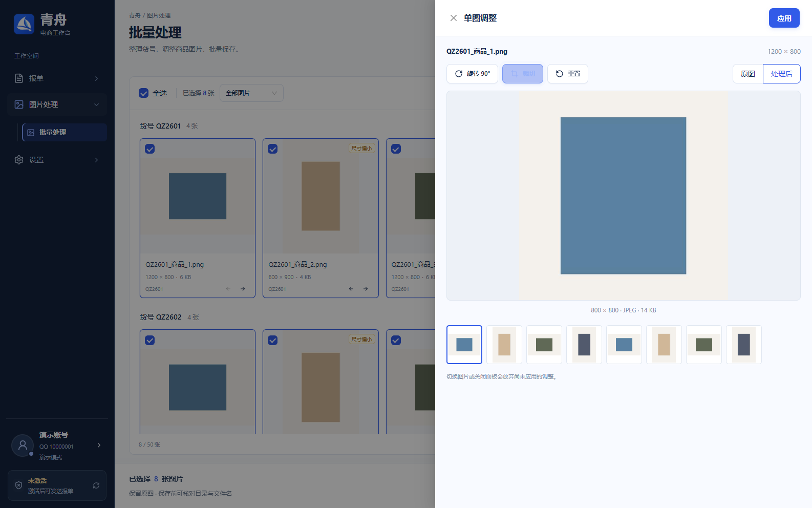Image resolution: width=812 pixels, height=508 pixels.
Task: Open the 批量处理 sidebar item
Action: 65,132
